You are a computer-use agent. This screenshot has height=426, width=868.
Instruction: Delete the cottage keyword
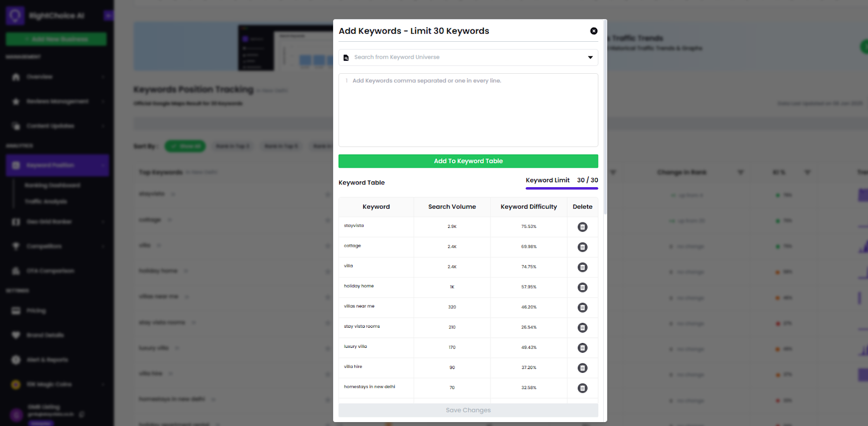point(583,247)
